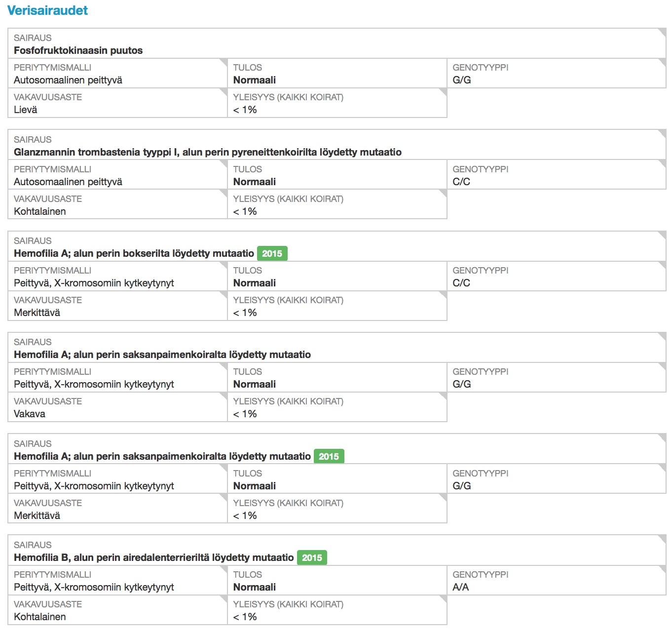Viewport: 672px width, 634px height.
Task: Open Hemofilia B airedalenterrieriltä disease title
Action: [x=153, y=557]
